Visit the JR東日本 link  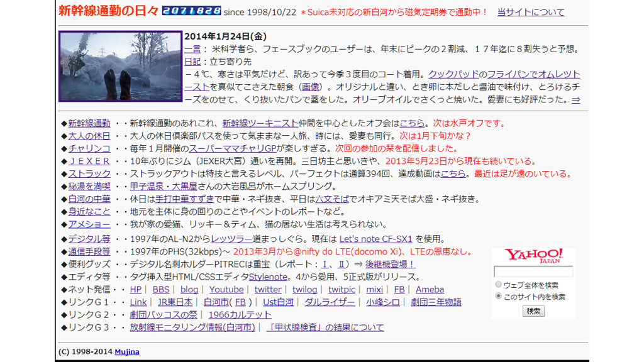(175, 302)
